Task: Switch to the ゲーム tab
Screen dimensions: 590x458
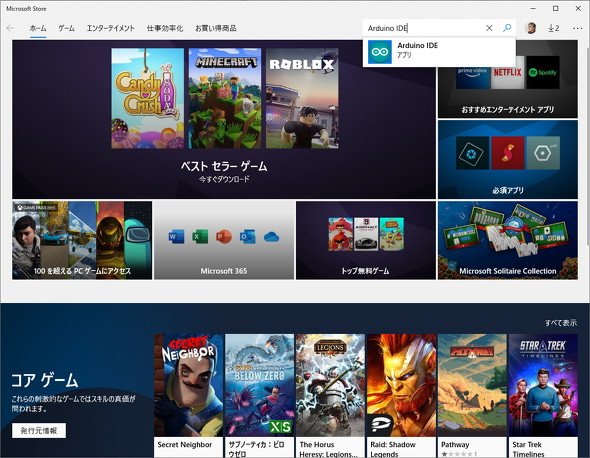Action: click(x=66, y=28)
